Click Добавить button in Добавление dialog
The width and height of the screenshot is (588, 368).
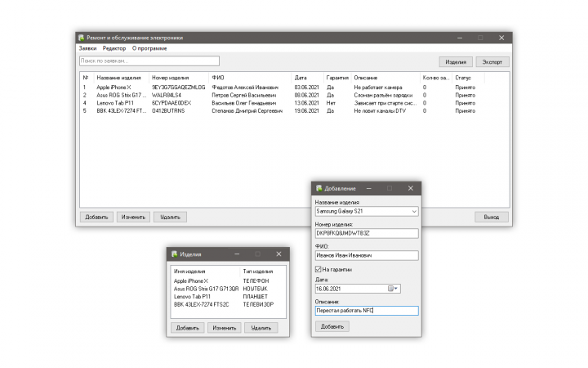click(332, 326)
